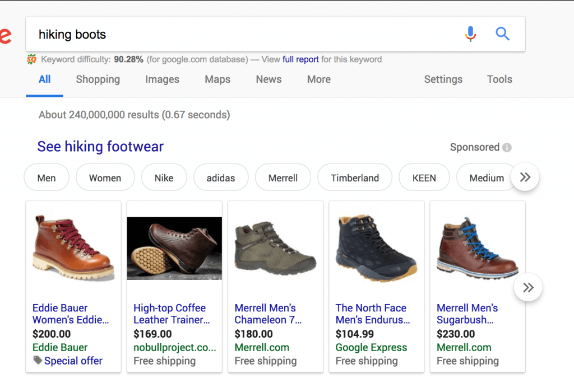This screenshot has width=574, height=392.
Task: Switch to the Images tab
Action: click(x=162, y=80)
